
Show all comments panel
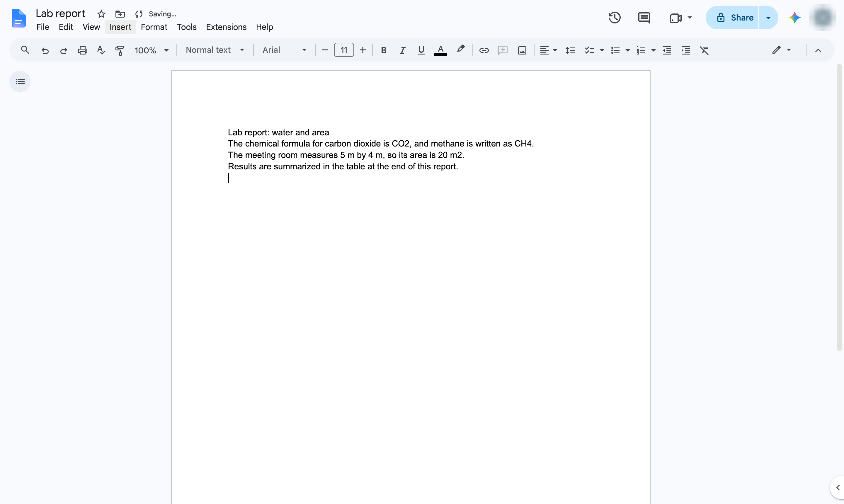[x=644, y=18]
